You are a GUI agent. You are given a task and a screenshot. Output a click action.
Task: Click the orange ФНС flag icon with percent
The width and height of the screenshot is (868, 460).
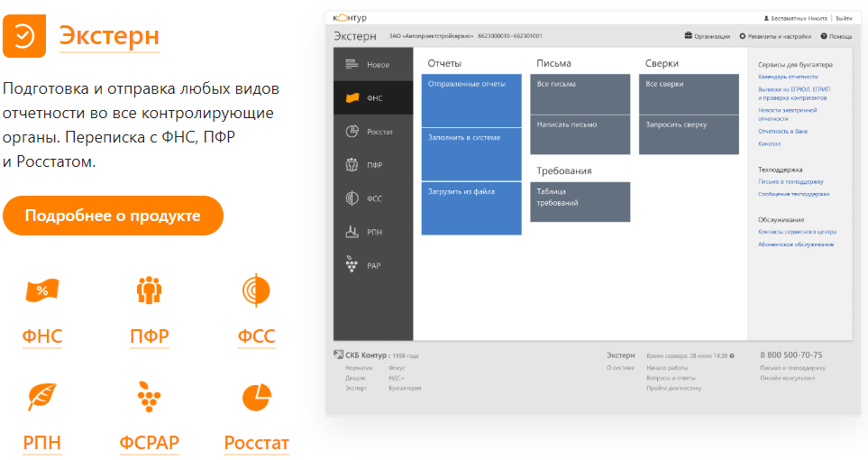42,290
